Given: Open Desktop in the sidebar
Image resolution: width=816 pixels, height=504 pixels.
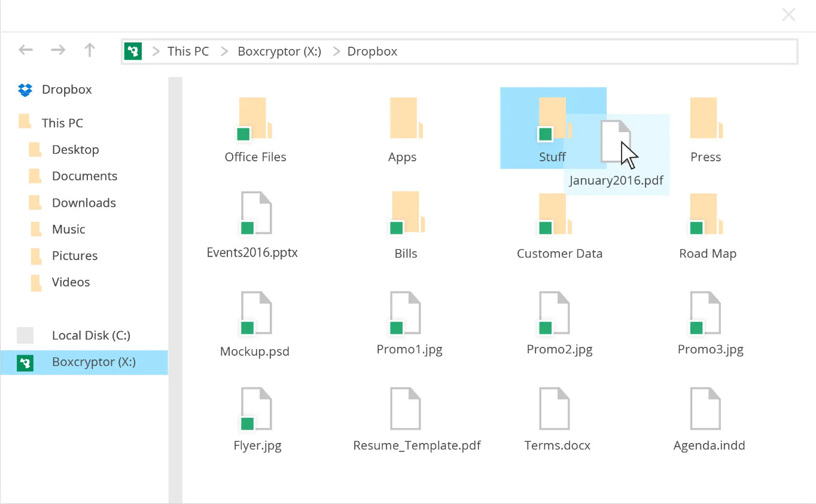Looking at the screenshot, I should (x=75, y=149).
